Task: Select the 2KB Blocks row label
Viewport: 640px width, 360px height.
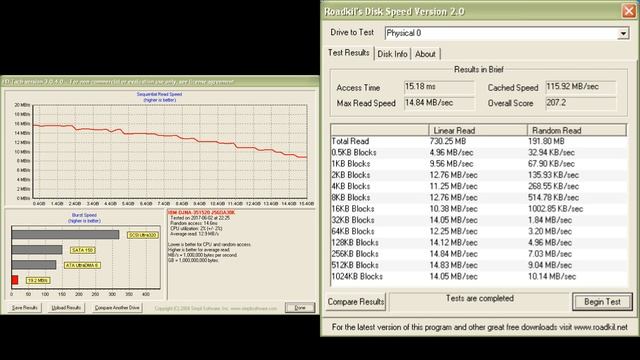Action: click(351, 175)
